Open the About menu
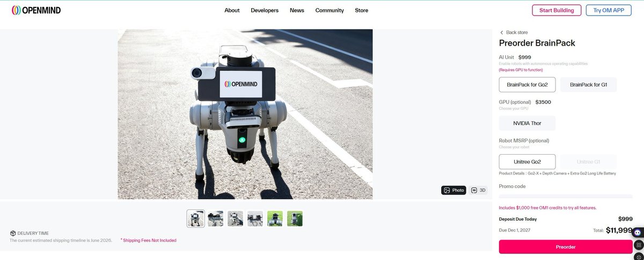644x260 pixels. pyautogui.click(x=232, y=10)
